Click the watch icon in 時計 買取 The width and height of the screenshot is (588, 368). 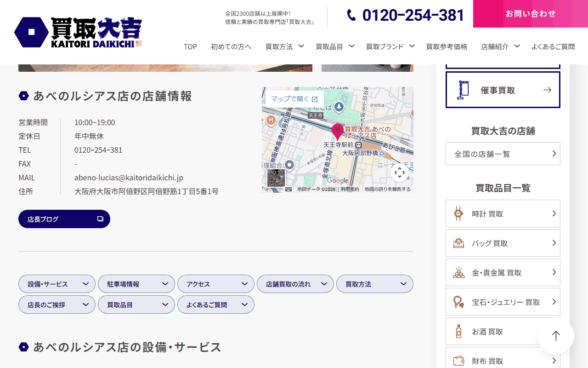458,213
